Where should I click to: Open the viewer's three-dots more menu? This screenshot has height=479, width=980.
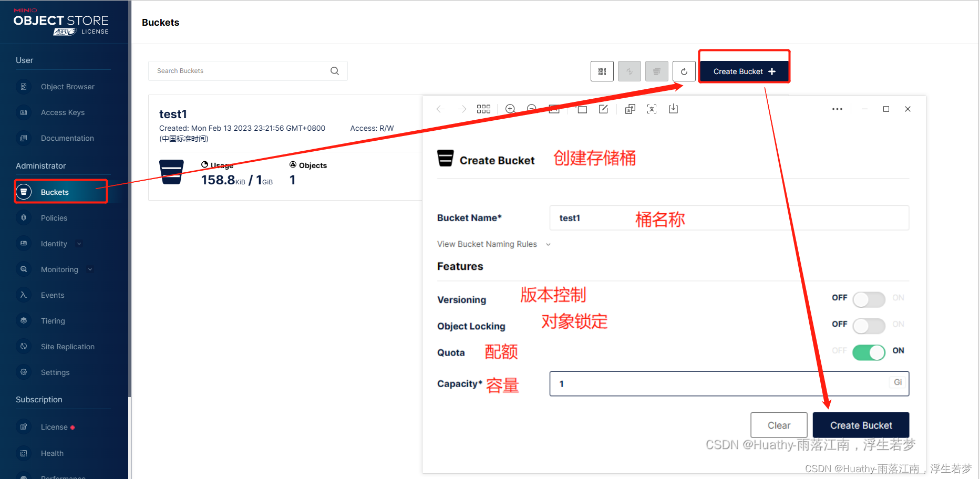(837, 109)
